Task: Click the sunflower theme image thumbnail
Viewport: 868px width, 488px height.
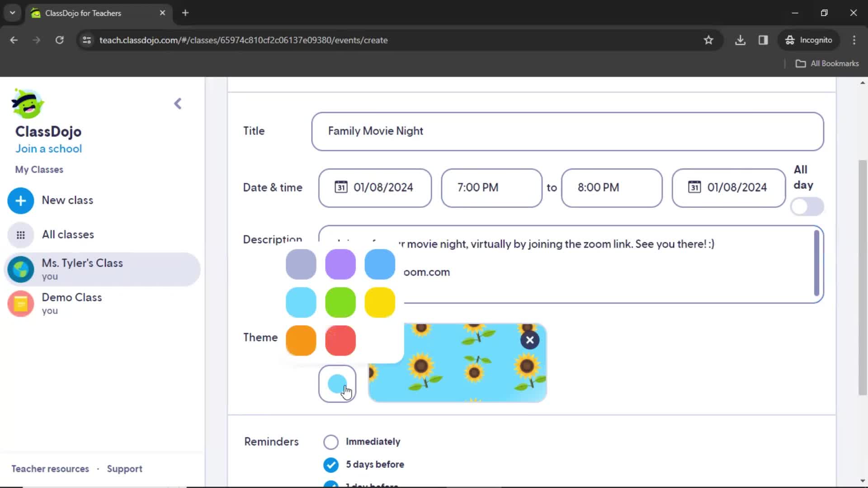Action: click(x=458, y=363)
